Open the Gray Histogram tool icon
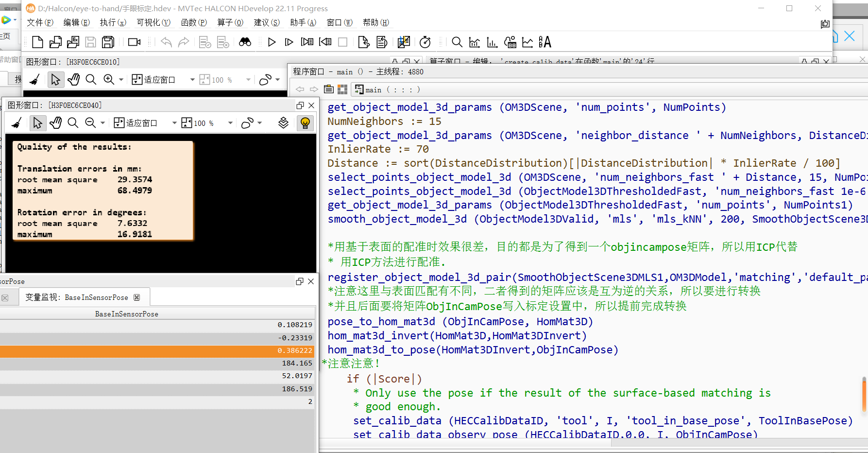The width and height of the screenshot is (868, 453). coord(475,42)
